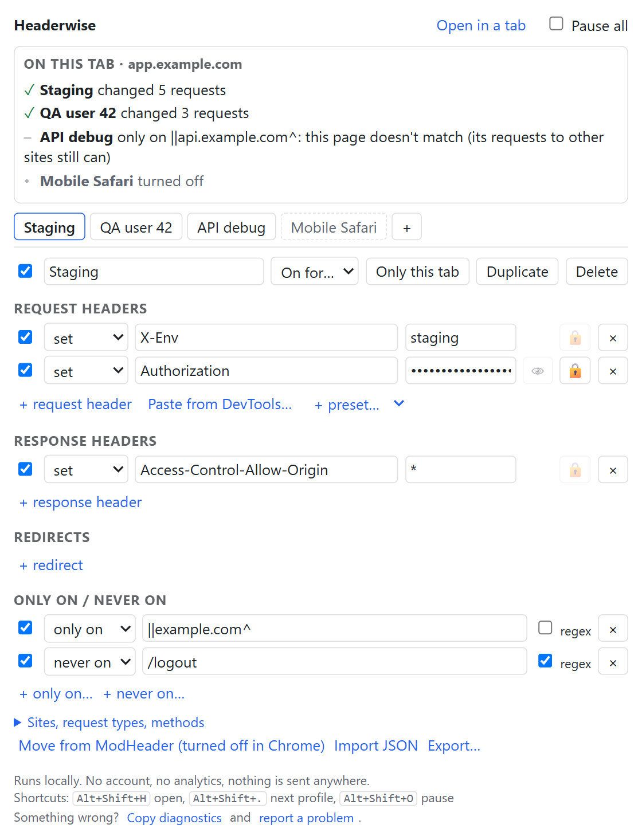Add a never on rule
This screenshot has height=840, width=642.
pos(144,693)
